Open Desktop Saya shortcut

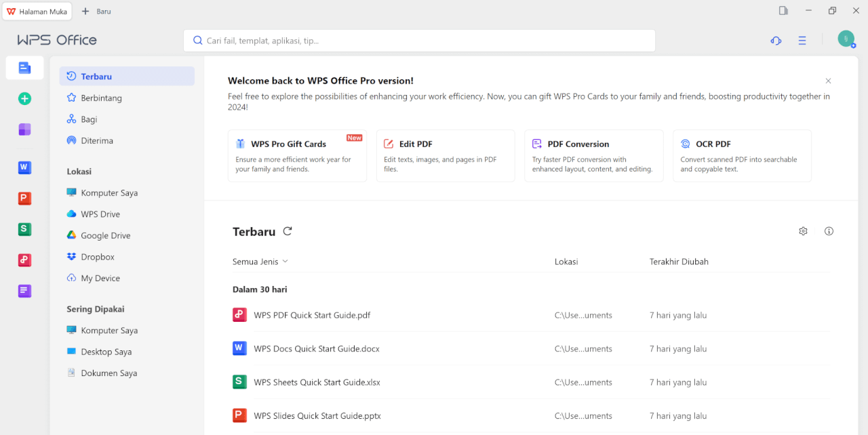click(127, 352)
